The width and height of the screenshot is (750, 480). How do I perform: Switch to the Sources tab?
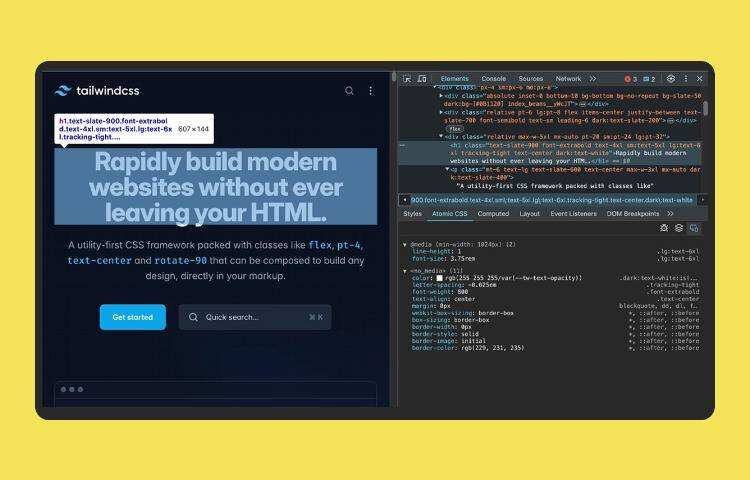pos(530,78)
